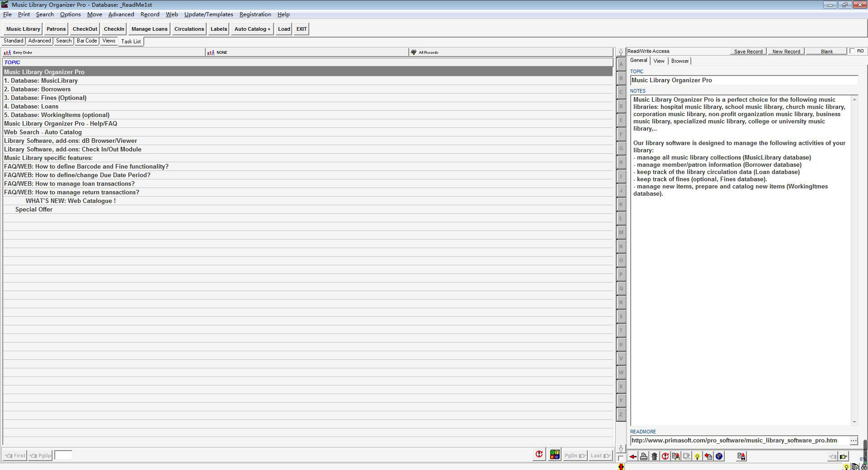
Task: Click the red back arrow icon in the record toolbar
Action: click(633, 456)
